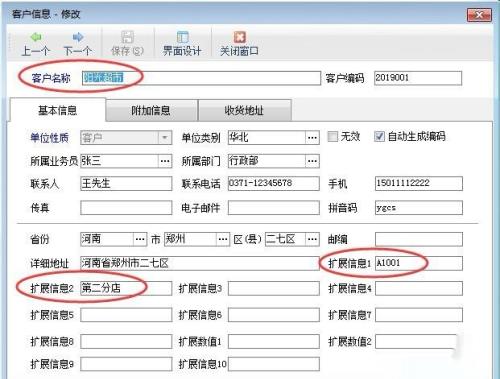Open 界面设计 layout designer
Image resolution: width=500 pixels, height=379 pixels.
click(x=182, y=44)
